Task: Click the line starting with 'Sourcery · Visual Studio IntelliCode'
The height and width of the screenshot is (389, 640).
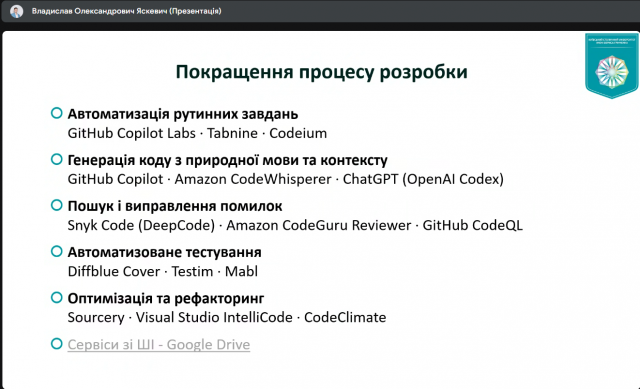Action: 227,318
